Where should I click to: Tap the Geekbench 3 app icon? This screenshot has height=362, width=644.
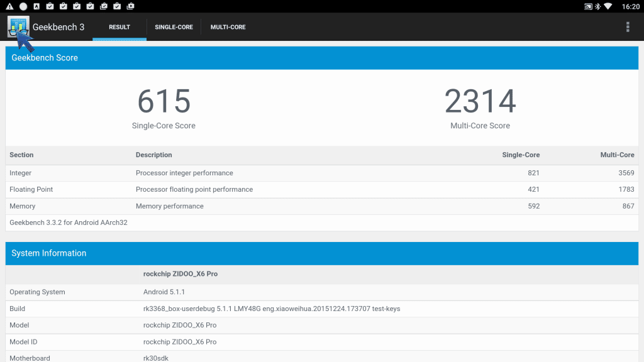(x=18, y=27)
